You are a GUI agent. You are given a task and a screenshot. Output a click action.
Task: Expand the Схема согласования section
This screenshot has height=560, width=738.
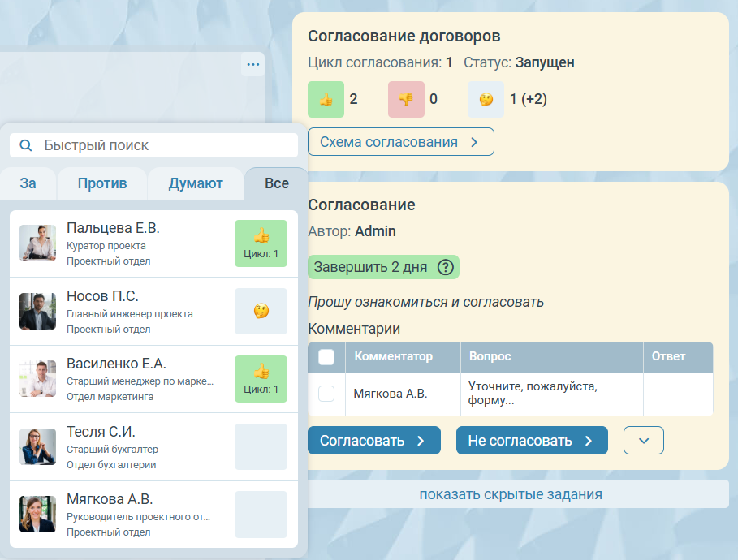click(400, 142)
